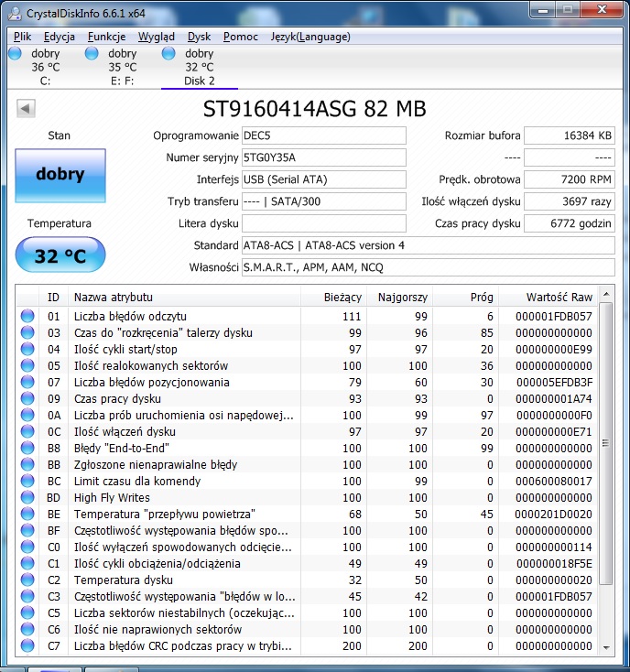Click the Oprogramowanie field showing DEC5

tap(324, 135)
